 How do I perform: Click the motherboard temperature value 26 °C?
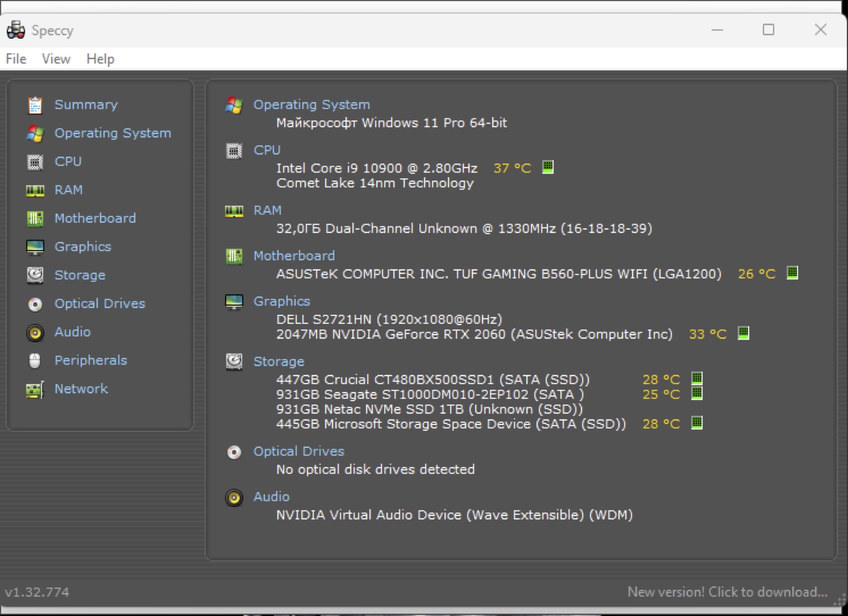pos(757,274)
